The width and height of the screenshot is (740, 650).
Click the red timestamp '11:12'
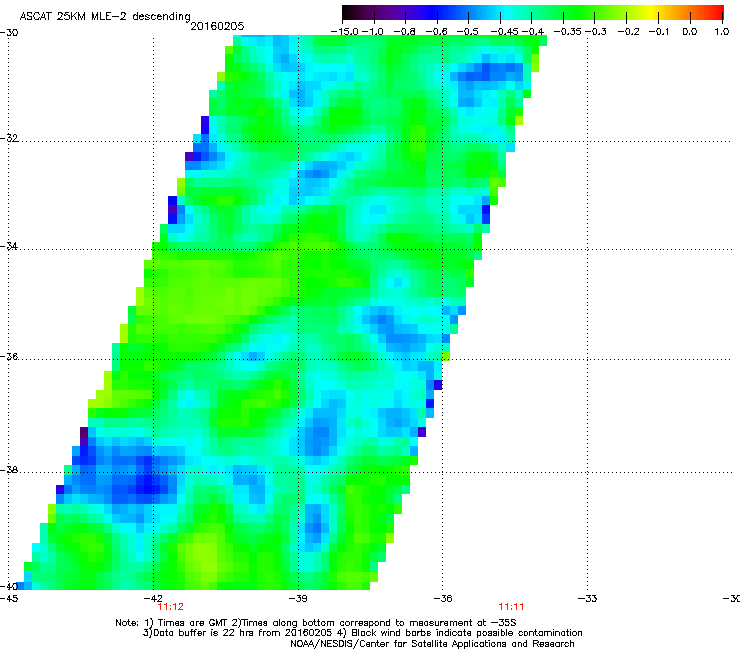[170, 607]
